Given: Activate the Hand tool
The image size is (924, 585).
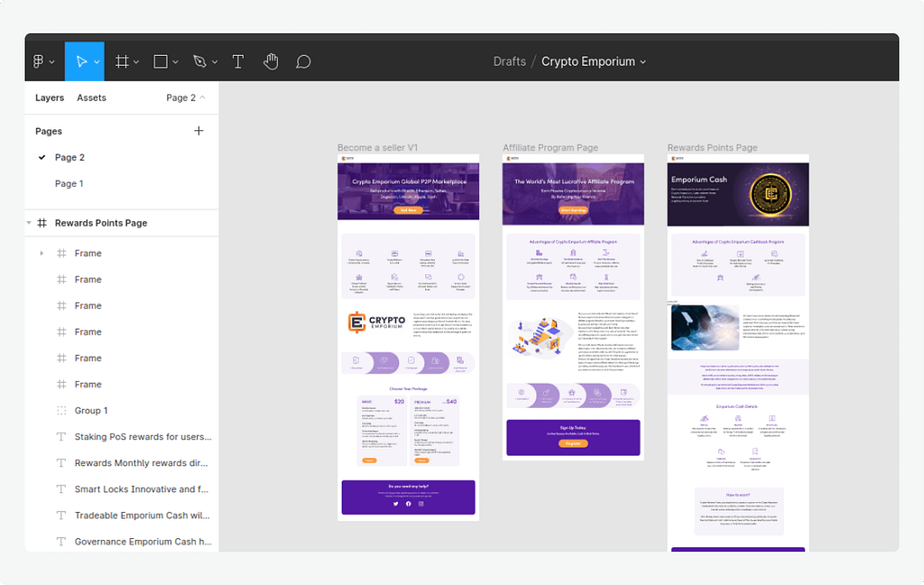Looking at the screenshot, I should 271,61.
